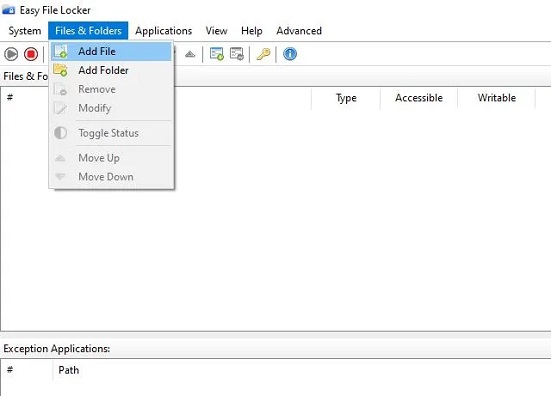The image size is (551, 396).
Task: Open the View menu
Action: coord(216,31)
